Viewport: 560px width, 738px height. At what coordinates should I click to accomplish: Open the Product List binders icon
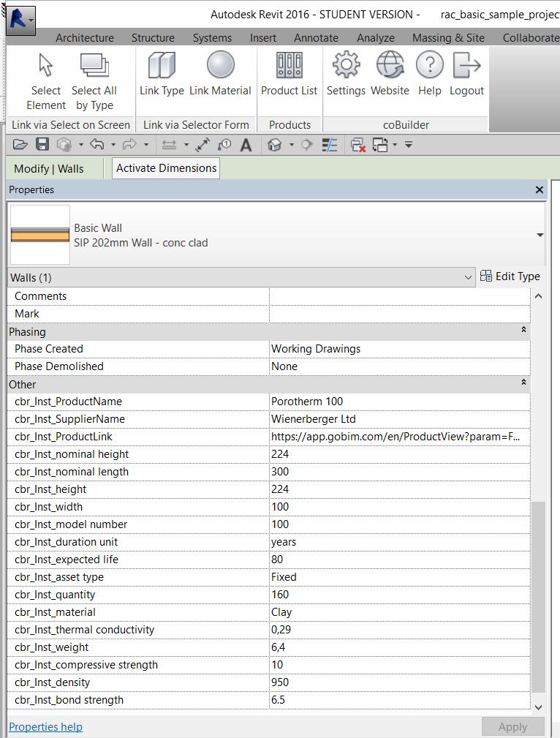289,65
